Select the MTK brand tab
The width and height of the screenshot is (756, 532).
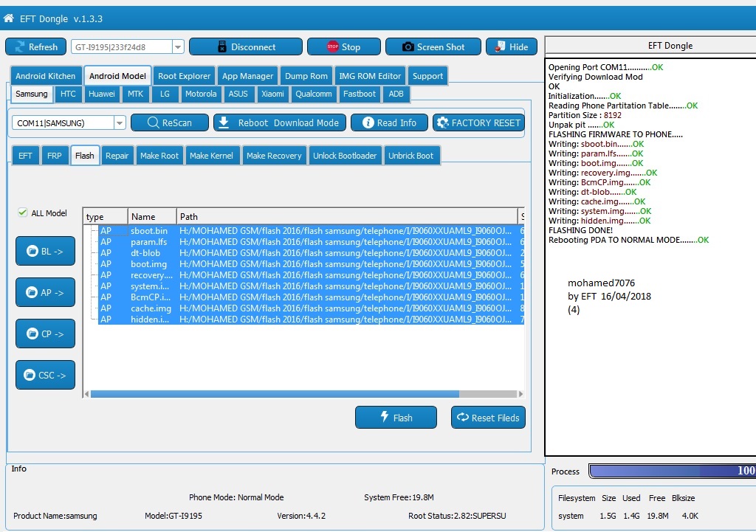[x=136, y=94]
